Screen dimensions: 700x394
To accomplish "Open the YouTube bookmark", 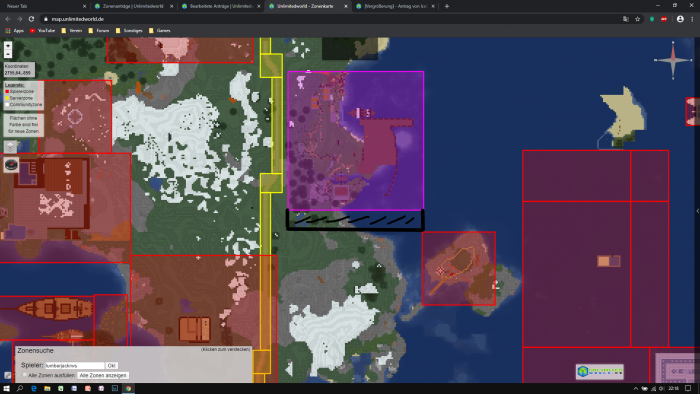I will tap(42, 31).
